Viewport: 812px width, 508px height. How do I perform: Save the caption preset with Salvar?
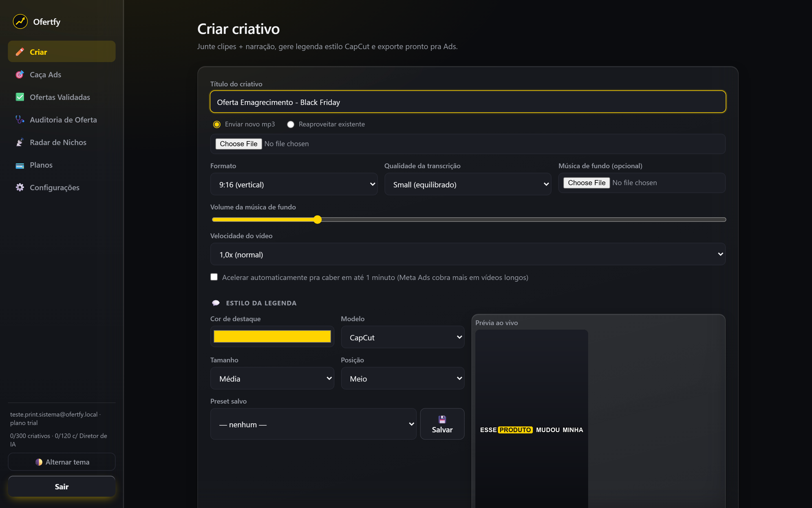pyautogui.click(x=442, y=424)
